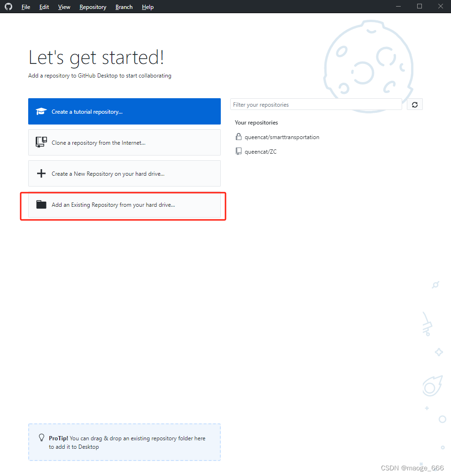The height and width of the screenshot is (476, 451).
Task: Click the GitHub Octocat logo icon
Action: (8, 7)
